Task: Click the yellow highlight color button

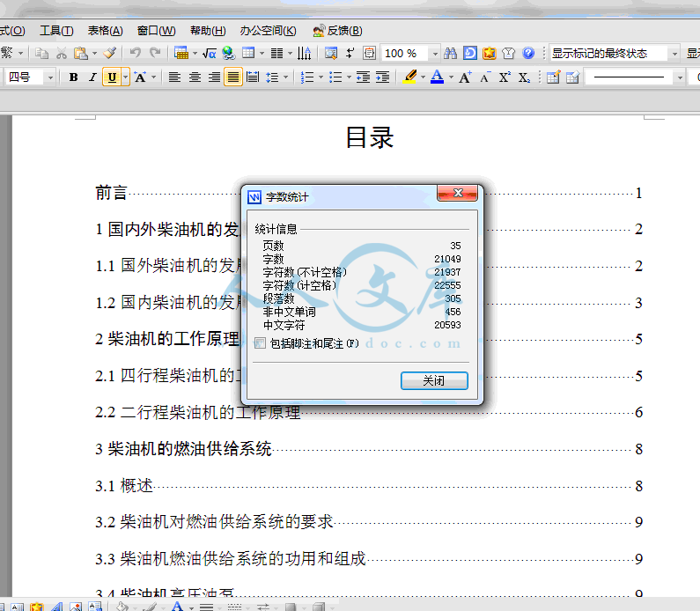Action: [409, 77]
